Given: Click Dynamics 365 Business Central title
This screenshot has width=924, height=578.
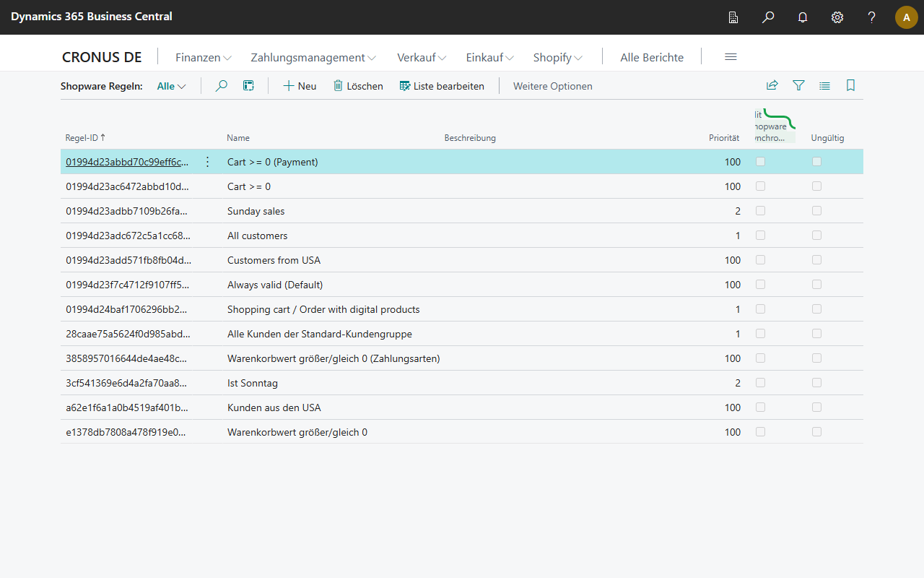Looking at the screenshot, I should pos(92,17).
